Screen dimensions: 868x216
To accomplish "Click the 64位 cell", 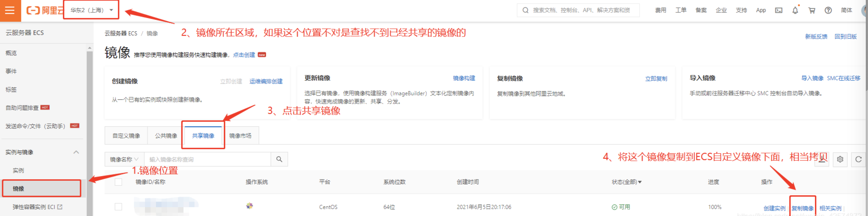I will [389, 207].
